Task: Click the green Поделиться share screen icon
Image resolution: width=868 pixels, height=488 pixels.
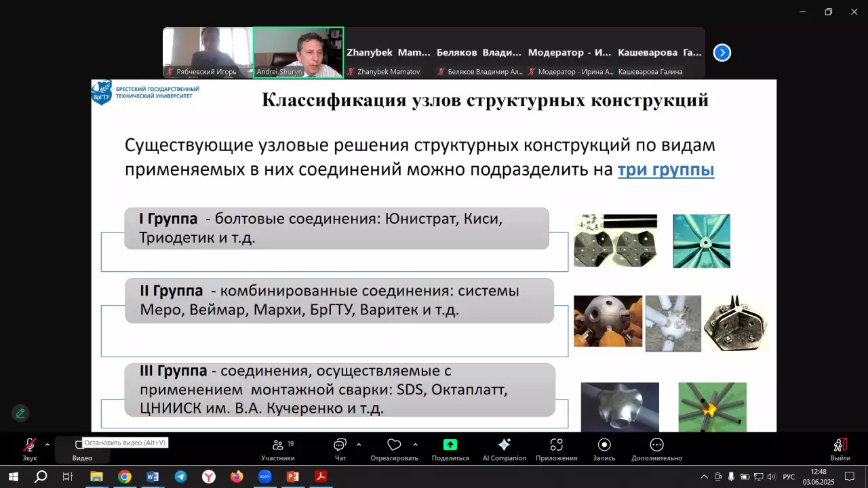Action: tap(450, 445)
